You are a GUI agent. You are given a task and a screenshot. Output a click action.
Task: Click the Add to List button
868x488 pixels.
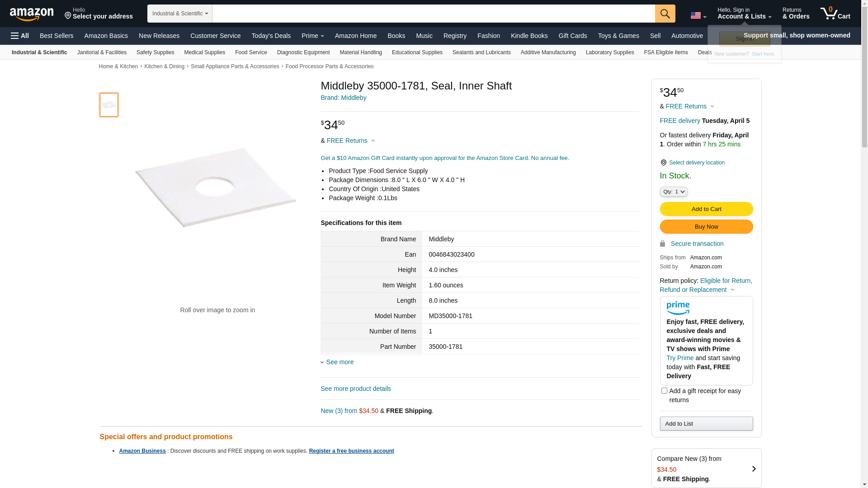(706, 423)
